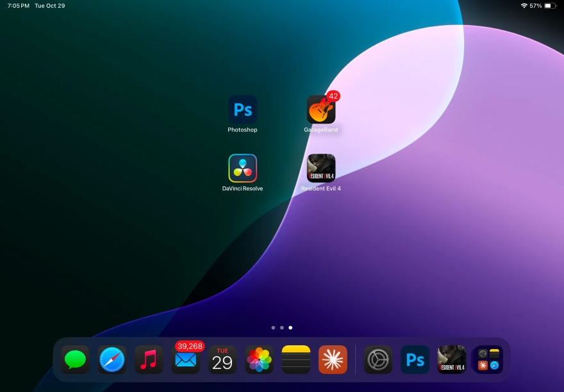Tap the 7:05 PM time in status bar

pos(19,6)
